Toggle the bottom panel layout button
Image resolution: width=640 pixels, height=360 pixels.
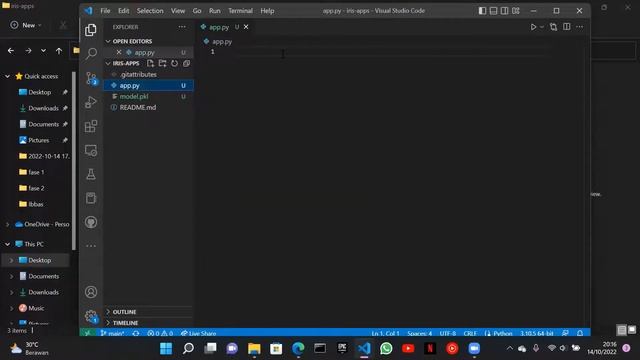tap(493, 11)
